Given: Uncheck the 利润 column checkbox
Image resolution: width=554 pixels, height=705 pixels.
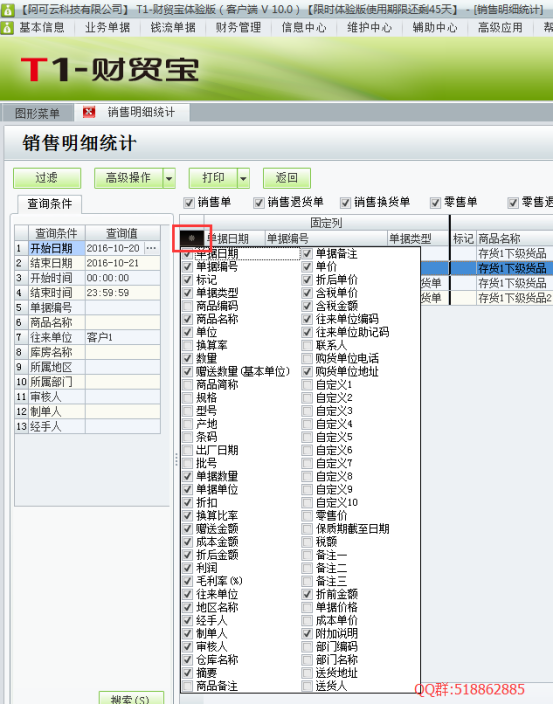Looking at the screenshot, I should [x=188, y=568].
